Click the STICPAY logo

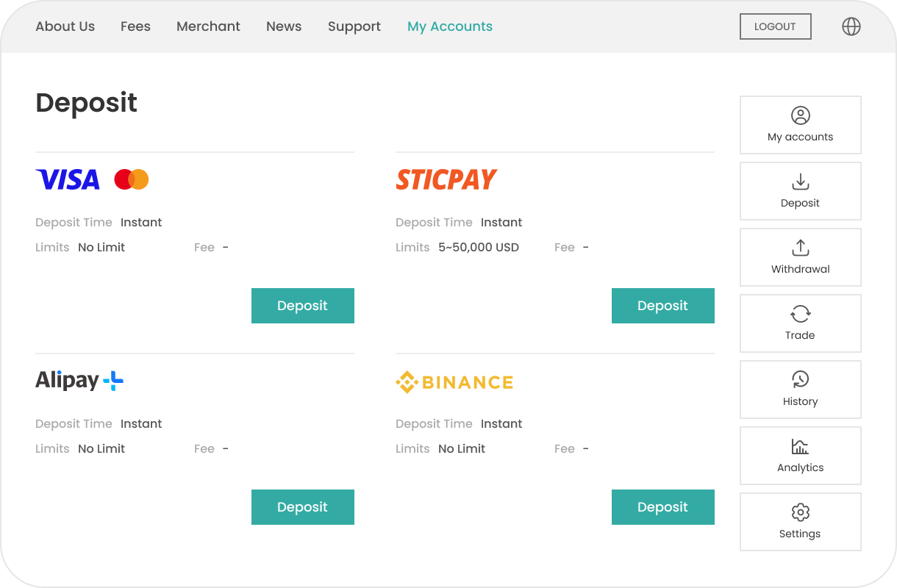click(446, 179)
